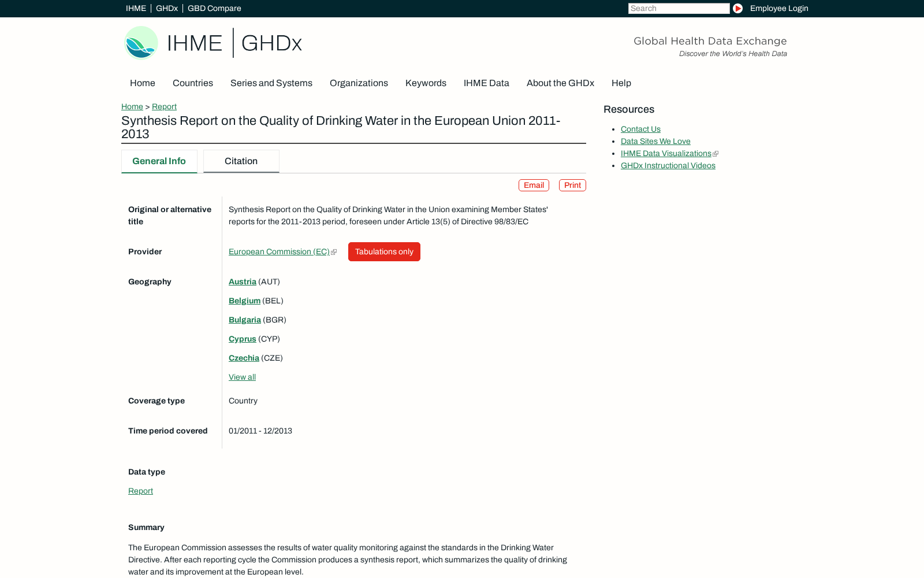
Task: Click Global Health Data Exchange tagline text
Action: tap(710, 41)
